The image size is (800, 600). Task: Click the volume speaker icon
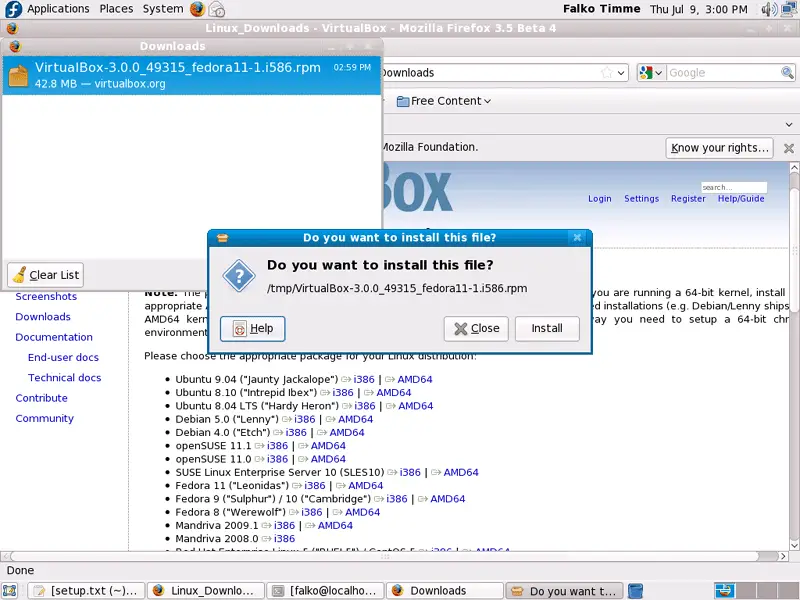[769, 9]
